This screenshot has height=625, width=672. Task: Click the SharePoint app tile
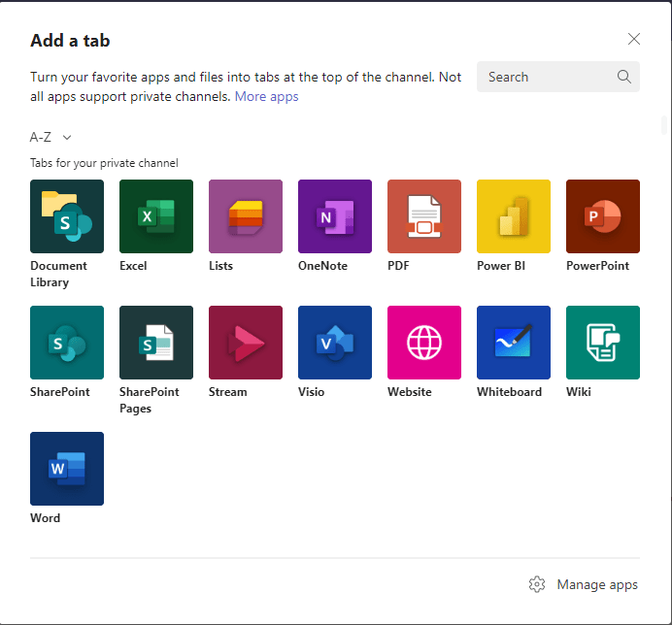coord(67,343)
